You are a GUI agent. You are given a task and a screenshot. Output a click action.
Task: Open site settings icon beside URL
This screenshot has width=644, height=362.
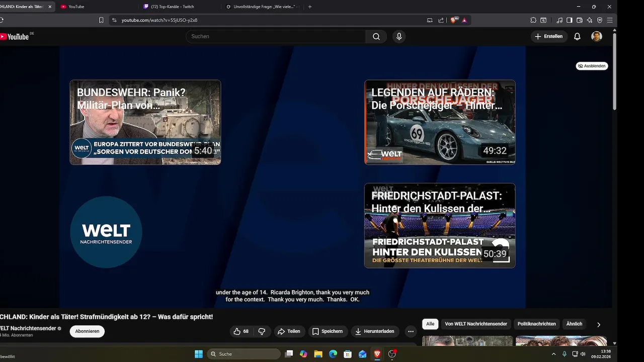coord(114,20)
